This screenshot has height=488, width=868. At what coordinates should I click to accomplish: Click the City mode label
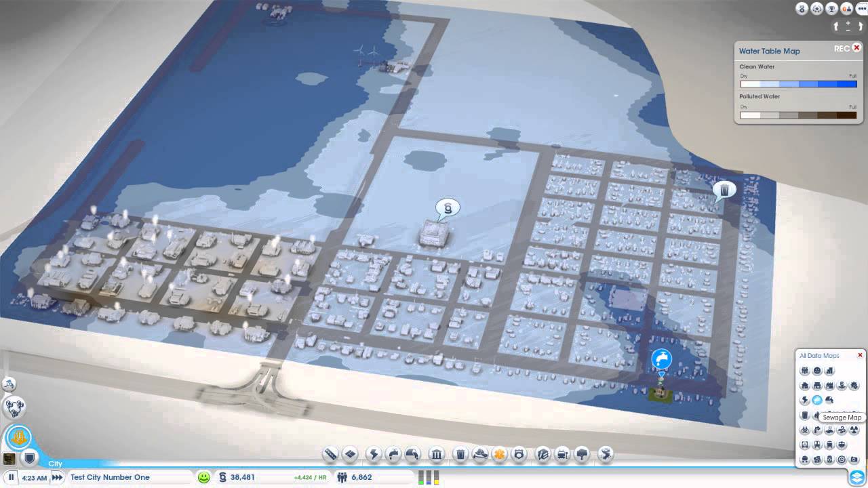coord(55,464)
